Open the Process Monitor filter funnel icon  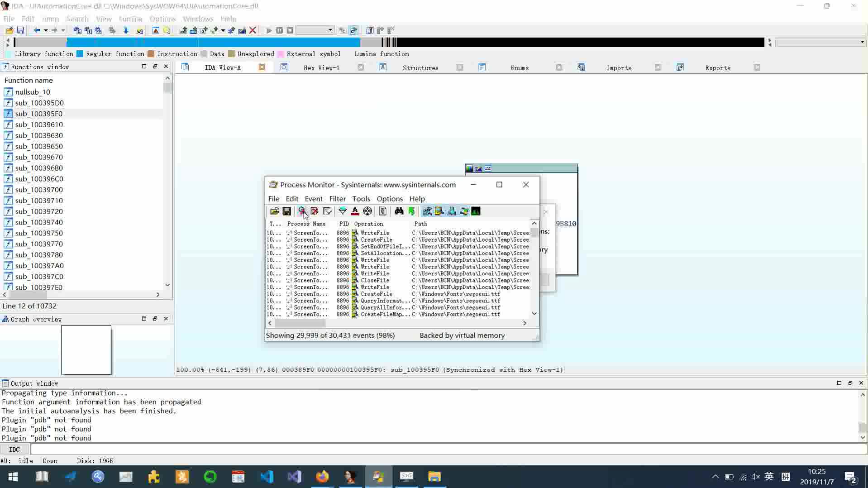click(x=343, y=211)
